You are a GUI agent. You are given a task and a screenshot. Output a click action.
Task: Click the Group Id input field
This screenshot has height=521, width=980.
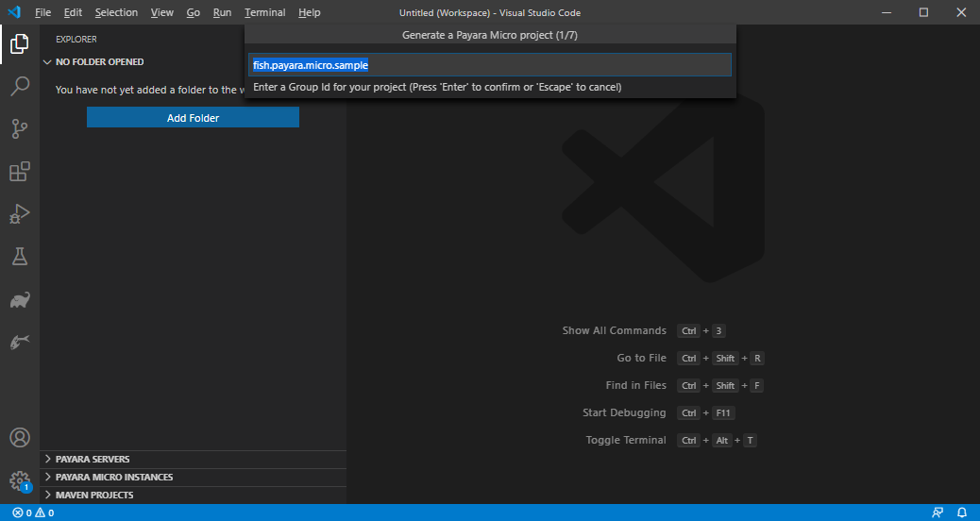(489, 65)
